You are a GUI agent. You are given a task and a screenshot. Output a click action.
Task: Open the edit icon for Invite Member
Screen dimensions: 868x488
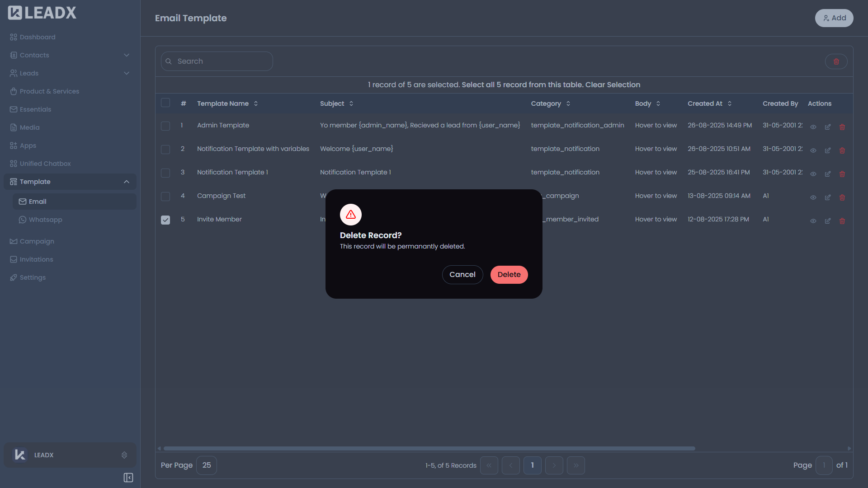[827, 221]
